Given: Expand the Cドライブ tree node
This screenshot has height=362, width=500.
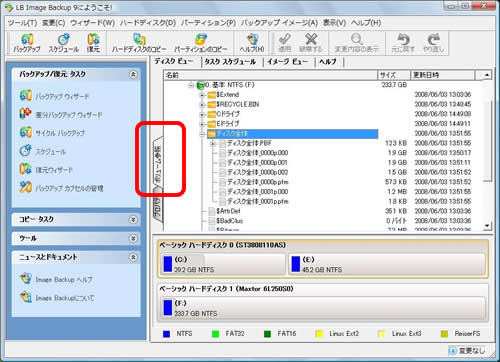Looking at the screenshot, I should point(202,115).
